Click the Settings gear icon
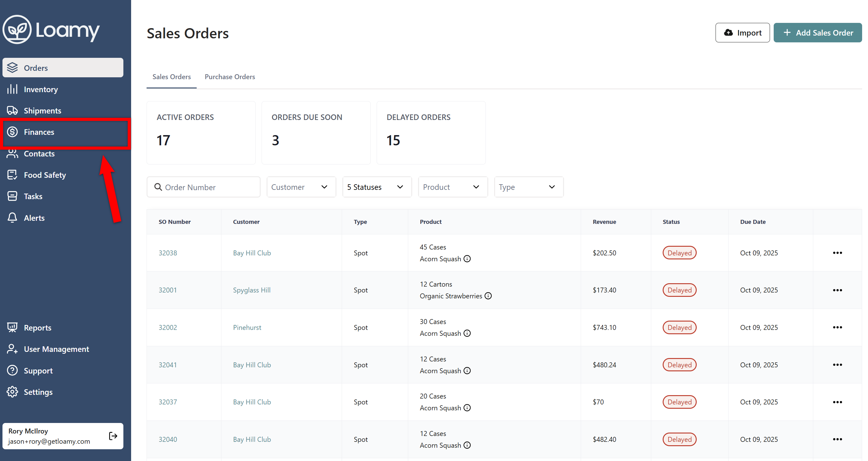This screenshot has width=868, height=461. [x=12, y=392]
